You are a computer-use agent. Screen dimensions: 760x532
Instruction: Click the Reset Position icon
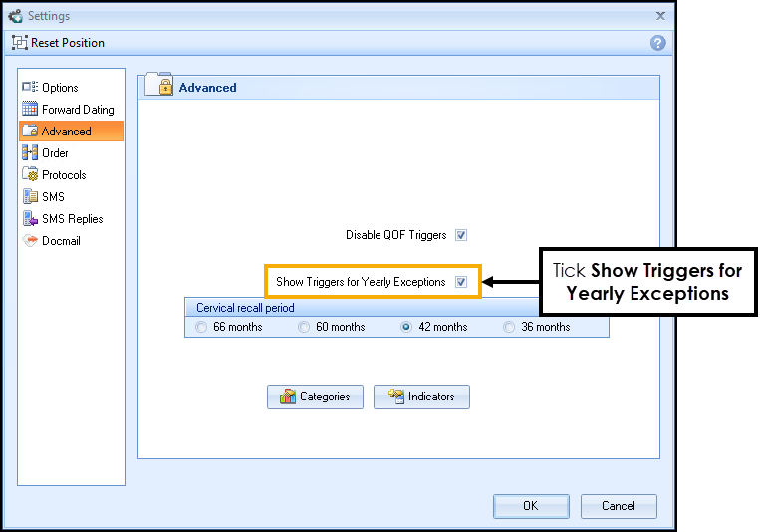click(x=19, y=43)
